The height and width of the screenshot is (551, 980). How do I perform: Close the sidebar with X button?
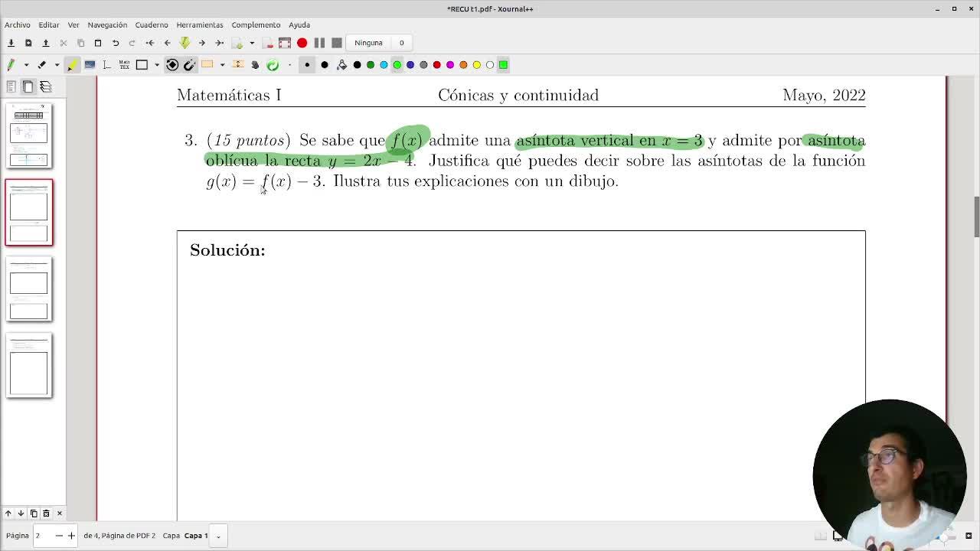coord(60,514)
